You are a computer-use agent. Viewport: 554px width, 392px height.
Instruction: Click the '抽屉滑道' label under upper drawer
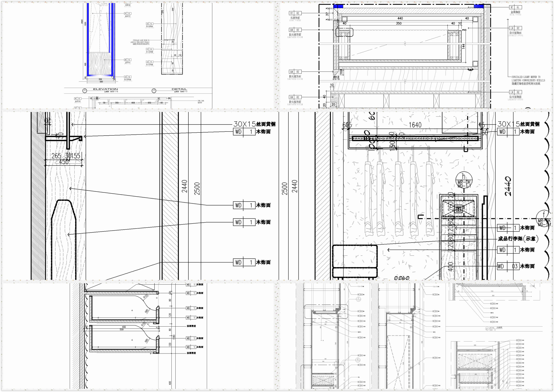191,326
